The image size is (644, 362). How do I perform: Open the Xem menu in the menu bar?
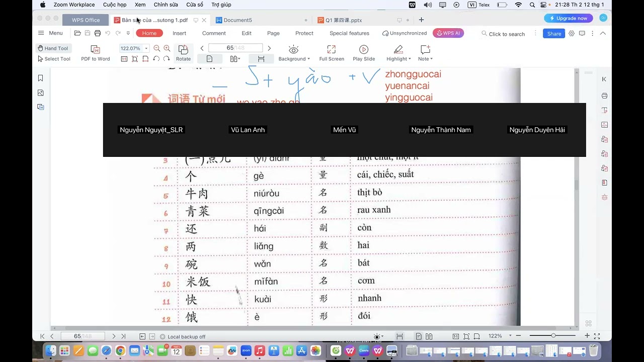[x=140, y=5]
